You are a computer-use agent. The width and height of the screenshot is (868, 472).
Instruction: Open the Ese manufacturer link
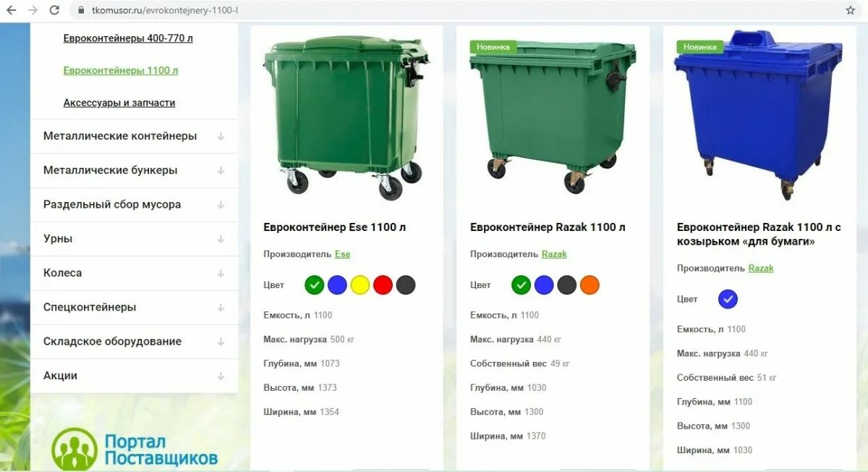coord(342,254)
